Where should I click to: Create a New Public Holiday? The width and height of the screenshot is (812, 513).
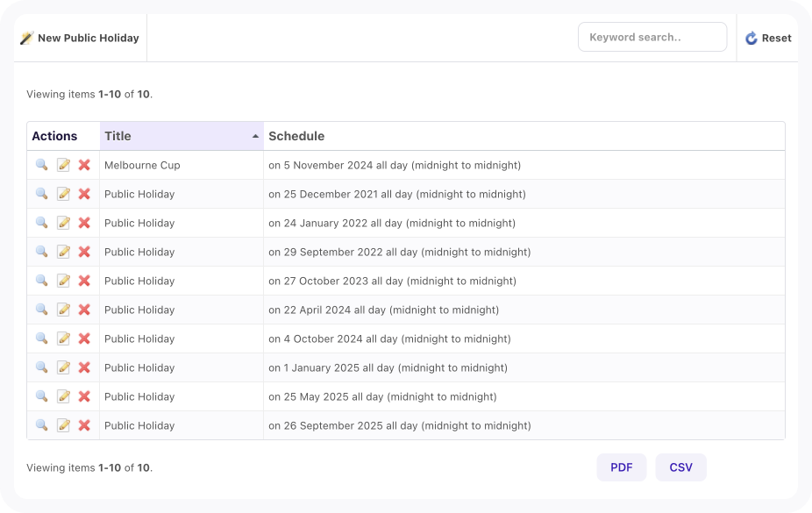(80, 38)
